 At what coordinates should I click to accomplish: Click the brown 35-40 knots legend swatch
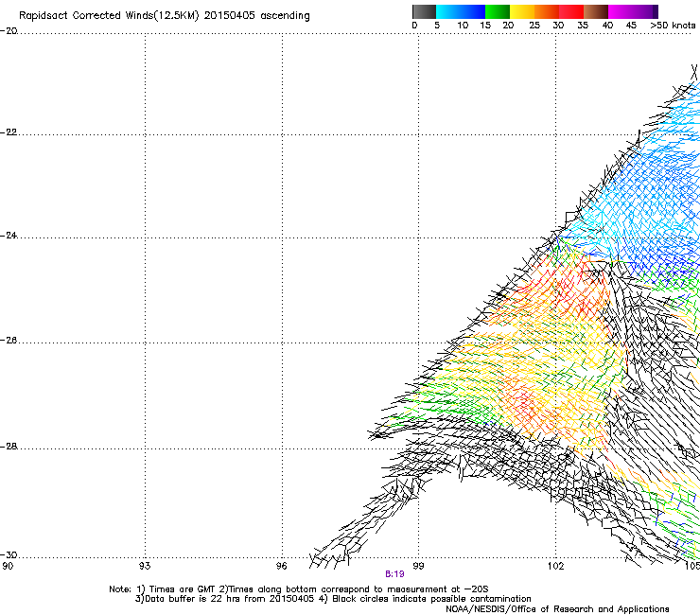(596, 11)
